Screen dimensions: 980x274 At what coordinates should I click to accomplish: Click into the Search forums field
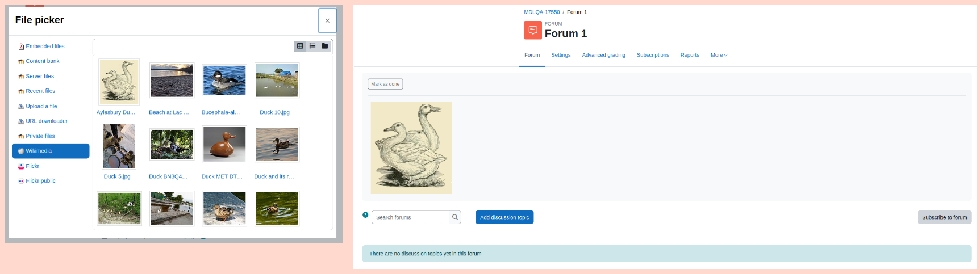410,217
